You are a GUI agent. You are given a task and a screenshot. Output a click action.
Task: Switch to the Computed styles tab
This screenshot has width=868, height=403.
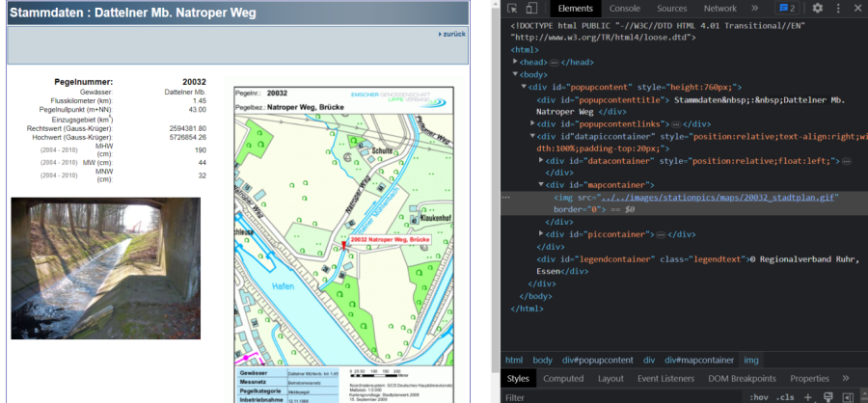562,379
